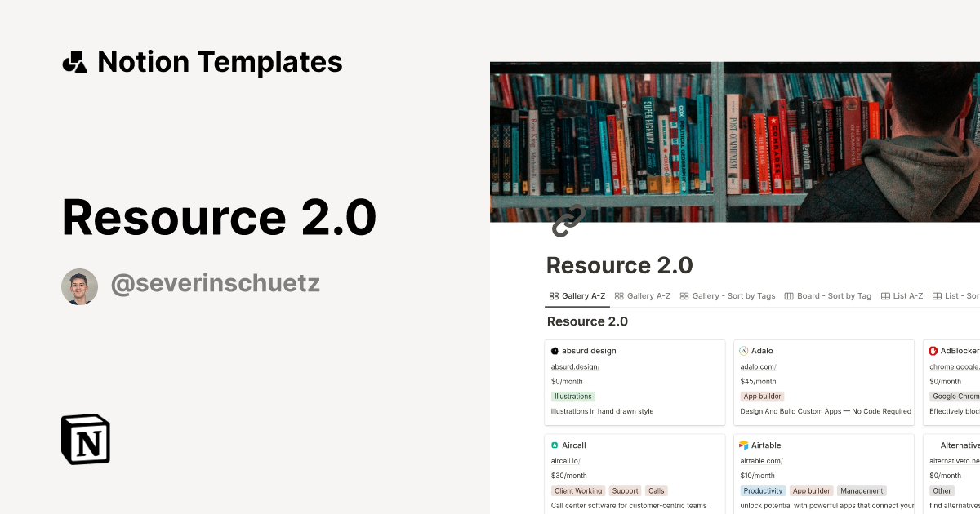Switch to the Board - Sort by Tag view

(829, 295)
